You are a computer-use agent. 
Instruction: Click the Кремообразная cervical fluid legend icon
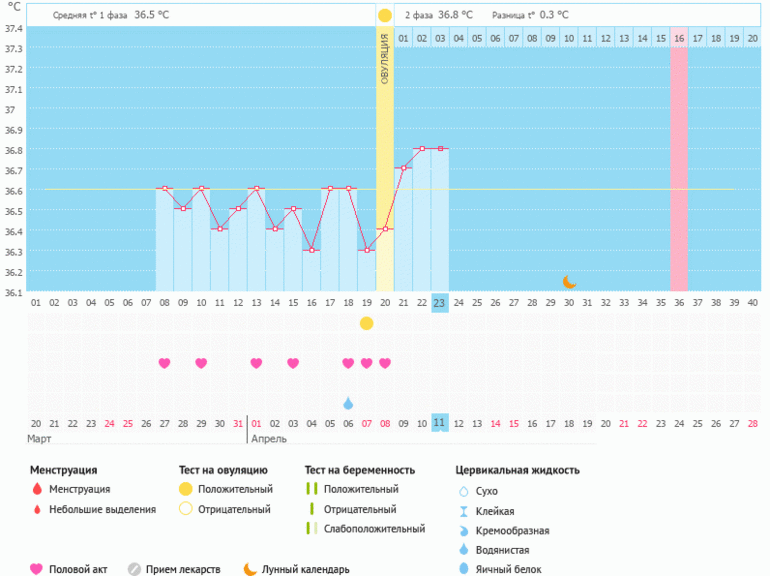tap(463, 530)
